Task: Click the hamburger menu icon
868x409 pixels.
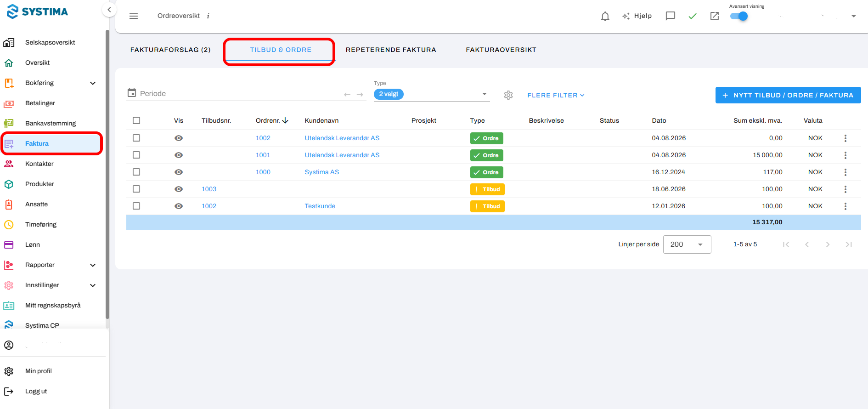Action: pos(134,16)
